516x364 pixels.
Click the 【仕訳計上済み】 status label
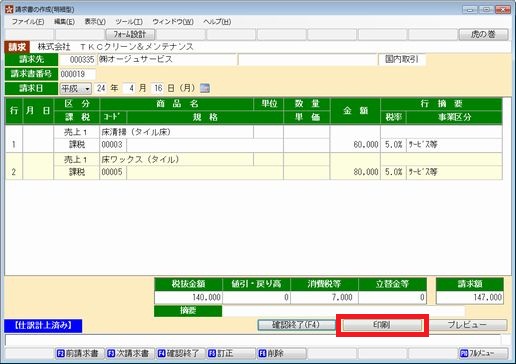pyautogui.click(x=43, y=326)
